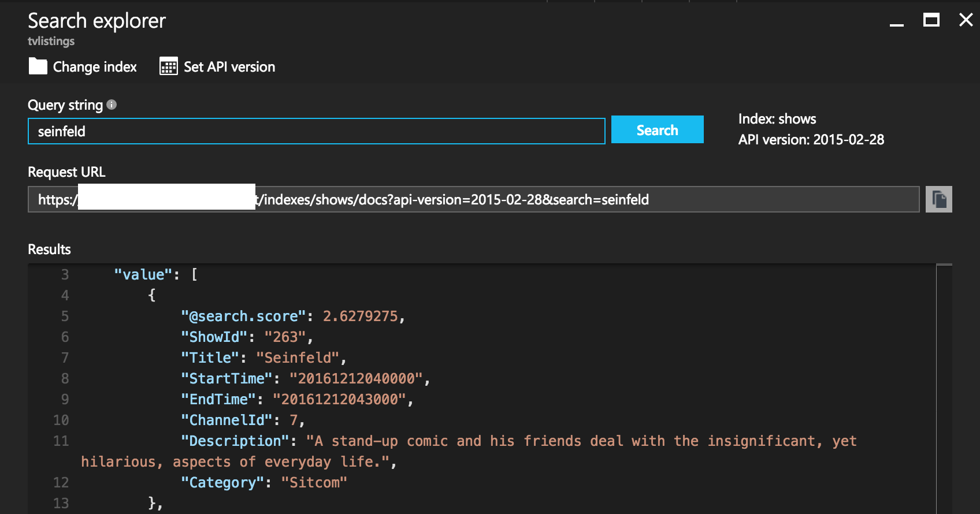Open the Set API version command

click(217, 66)
